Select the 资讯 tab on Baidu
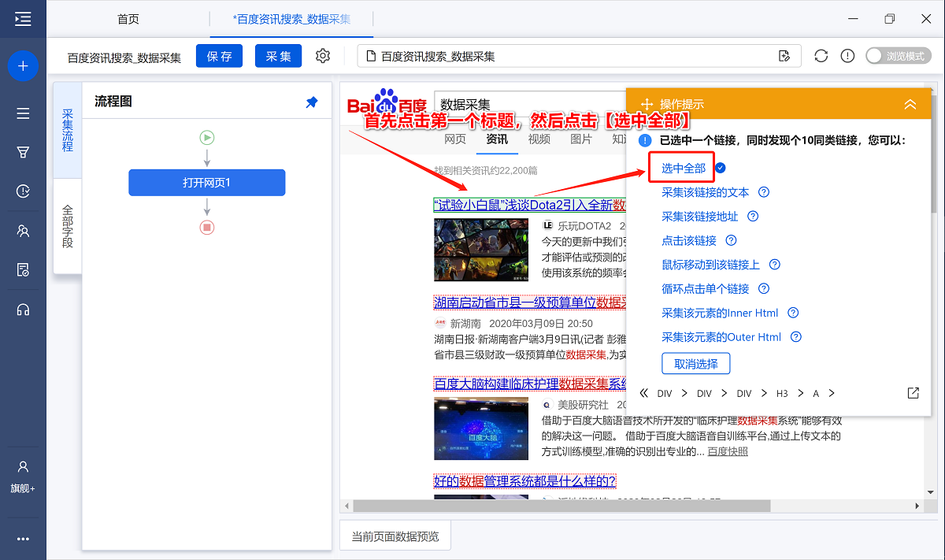Viewport: 945px width, 560px height. tap(497, 139)
